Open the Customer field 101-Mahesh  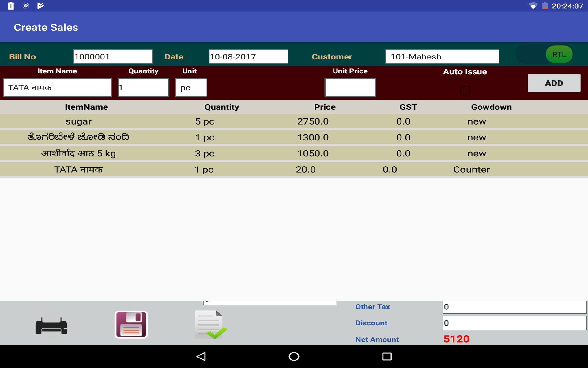442,56
